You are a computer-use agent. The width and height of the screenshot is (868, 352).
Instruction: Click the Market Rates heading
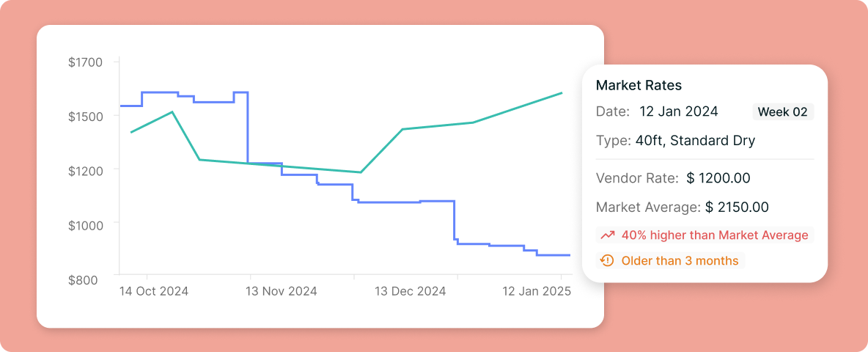coord(639,85)
